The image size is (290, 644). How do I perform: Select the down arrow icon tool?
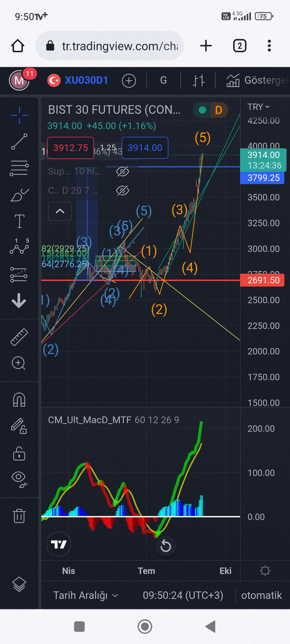(x=19, y=300)
